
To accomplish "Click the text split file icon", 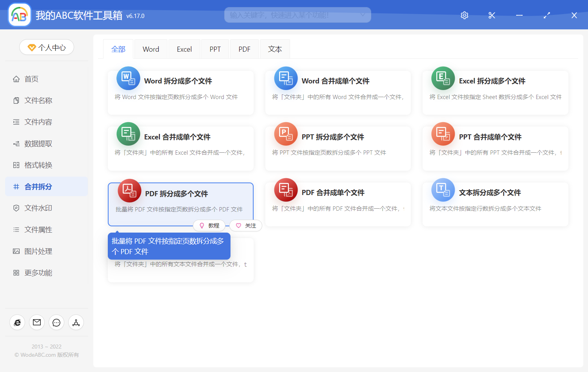I will click(x=443, y=190).
